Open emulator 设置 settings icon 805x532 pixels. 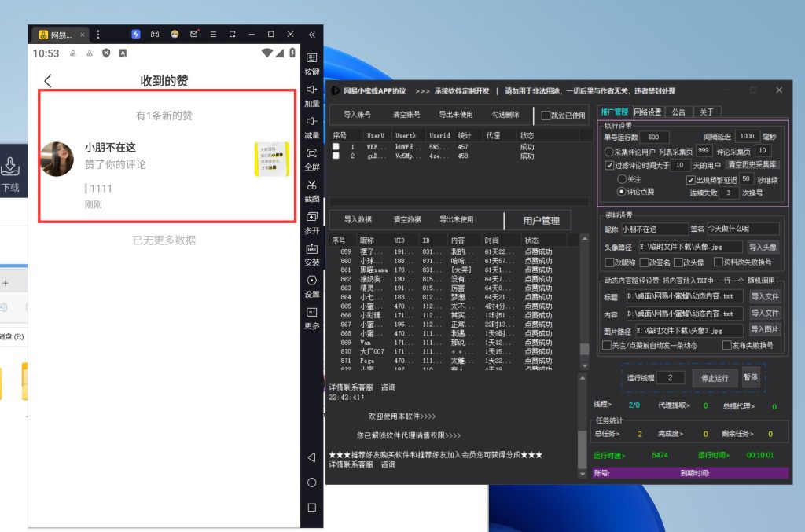coord(312,281)
